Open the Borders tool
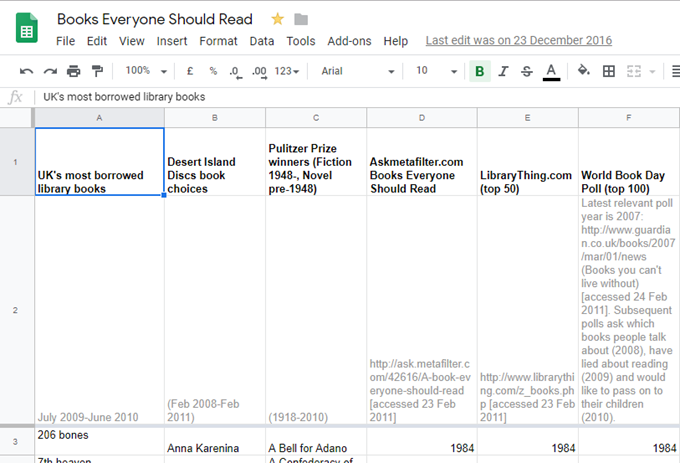The image size is (680, 463). (608, 71)
